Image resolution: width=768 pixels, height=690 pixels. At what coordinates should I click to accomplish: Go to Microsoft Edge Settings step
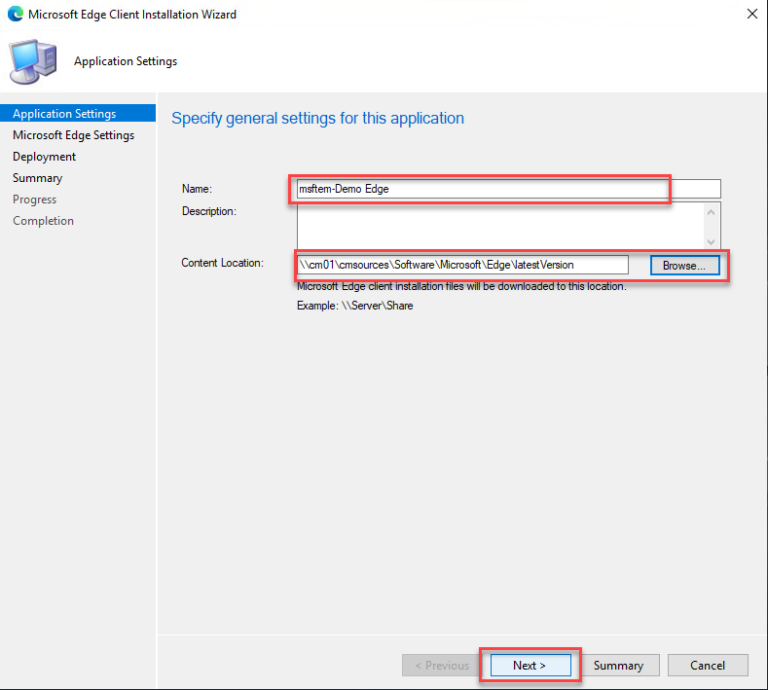73,135
